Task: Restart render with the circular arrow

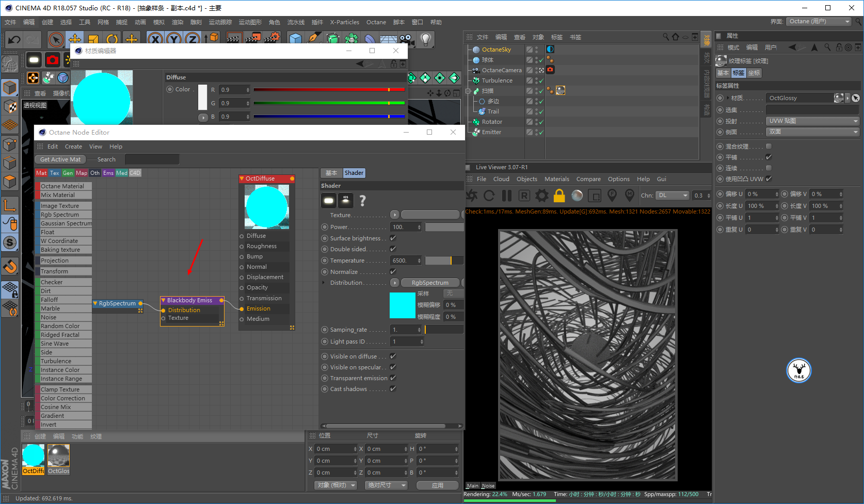Action: [489, 196]
